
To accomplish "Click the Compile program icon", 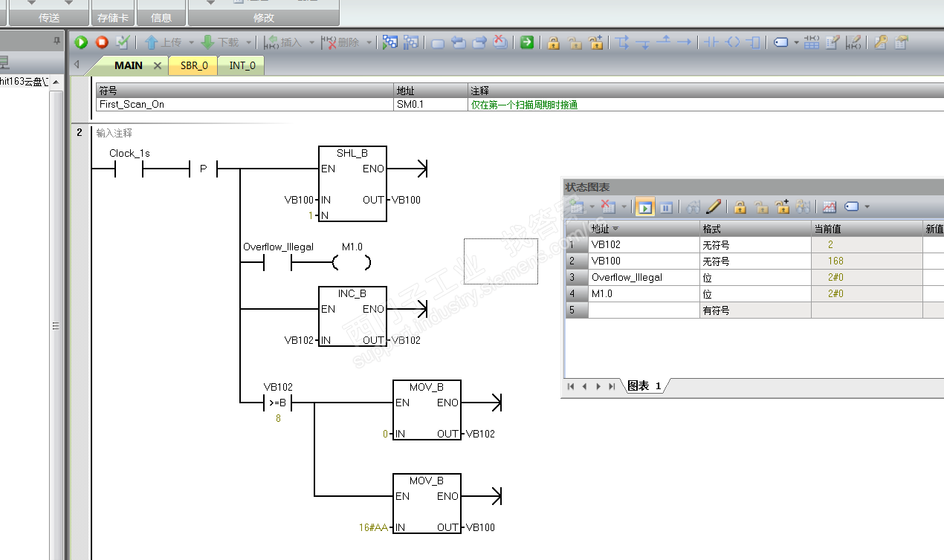I will (123, 43).
